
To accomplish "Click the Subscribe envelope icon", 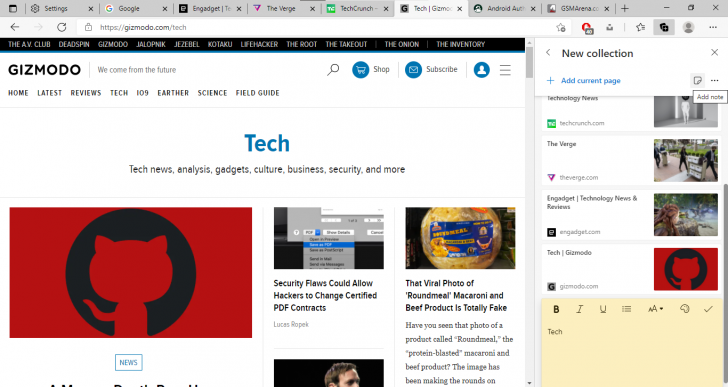I will pos(413,70).
